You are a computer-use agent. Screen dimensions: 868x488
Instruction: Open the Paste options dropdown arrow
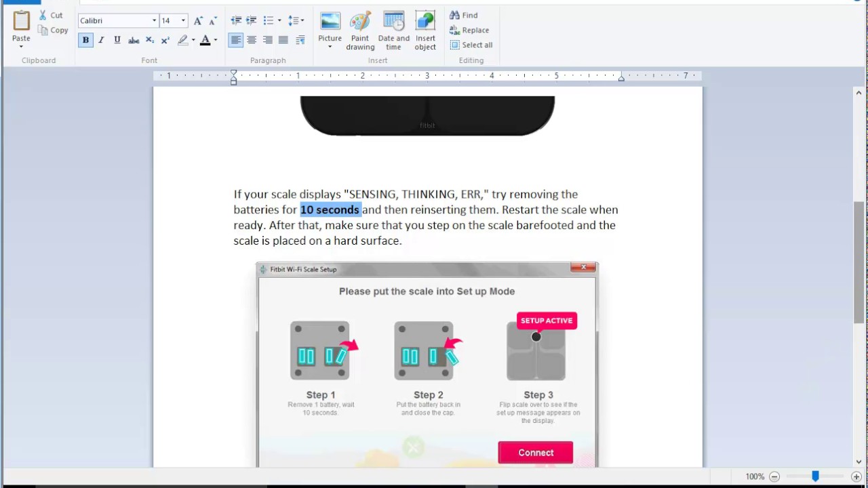(x=21, y=47)
